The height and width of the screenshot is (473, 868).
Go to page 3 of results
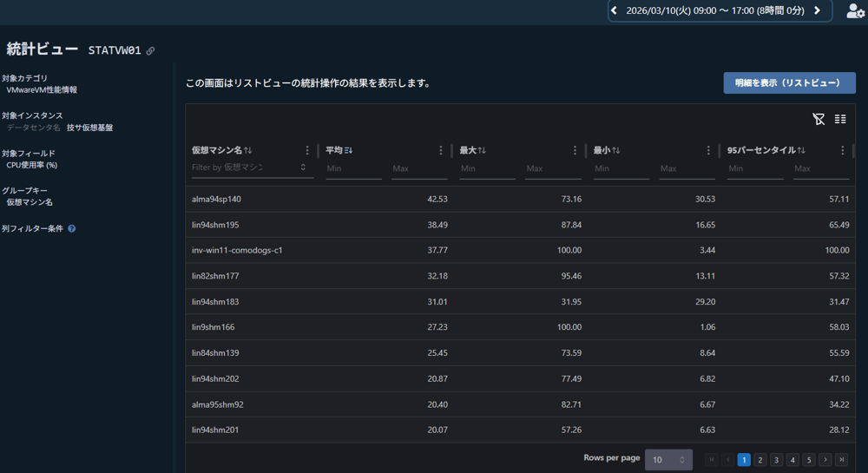tap(776, 460)
